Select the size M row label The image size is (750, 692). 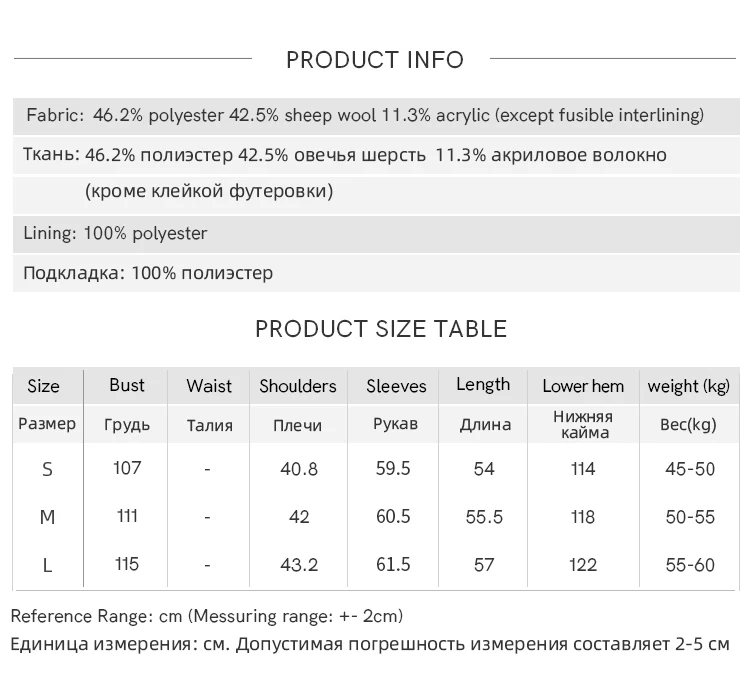tap(47, 517)
